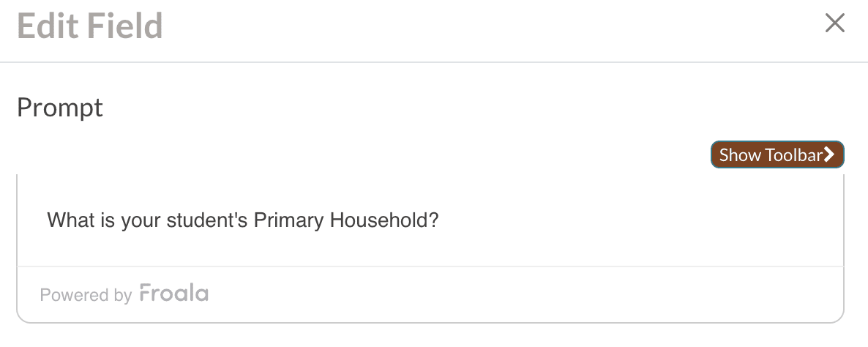The height and width of the screenshot is (347, 868).
Task: Click the word "Show" on brown button
Action: [740, 154]
